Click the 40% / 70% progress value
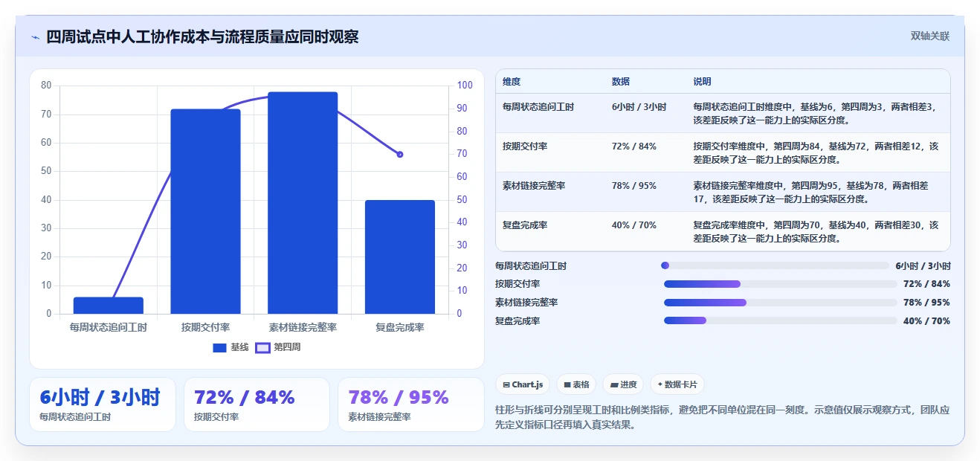Viewport: 980px width, 461px height. [x=926, y=321]
